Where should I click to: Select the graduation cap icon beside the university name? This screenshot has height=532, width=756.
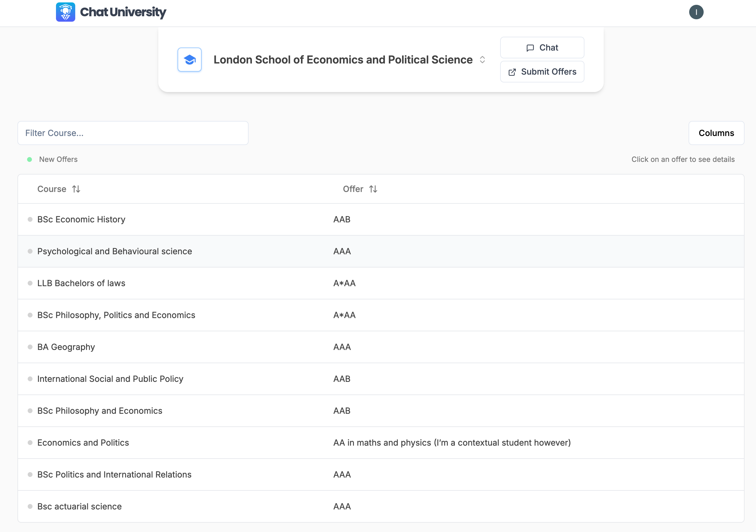189,60
